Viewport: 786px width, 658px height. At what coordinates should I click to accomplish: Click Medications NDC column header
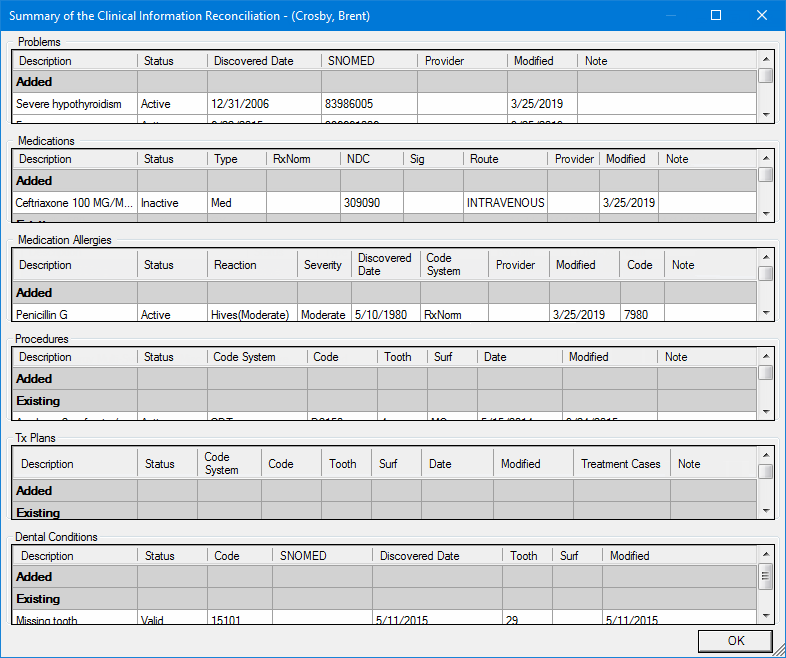pos(371,159)
